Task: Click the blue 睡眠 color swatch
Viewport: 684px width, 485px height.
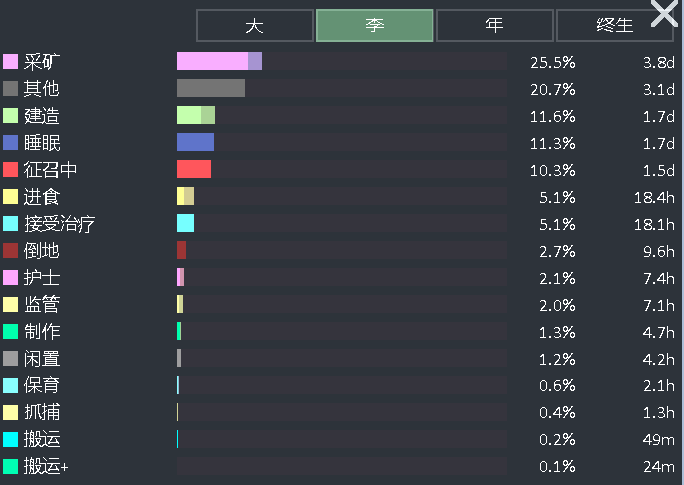Action: coord(10,143)
